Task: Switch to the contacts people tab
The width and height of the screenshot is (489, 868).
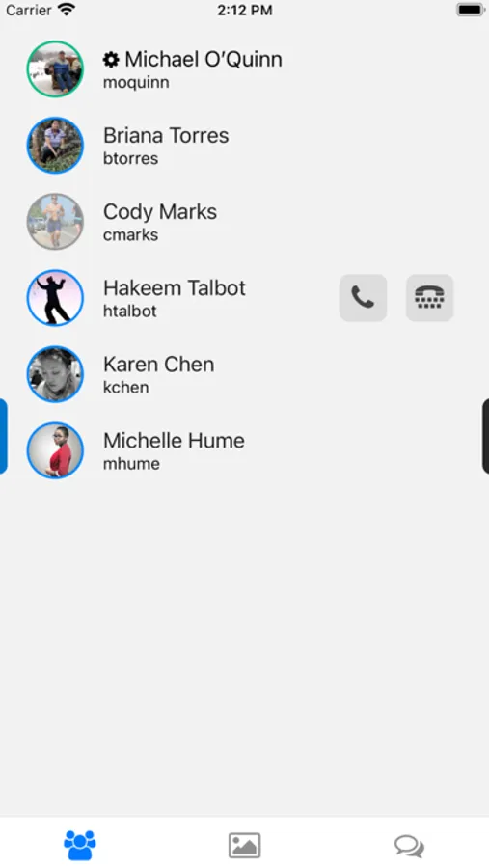Action: tap(80, 845)
